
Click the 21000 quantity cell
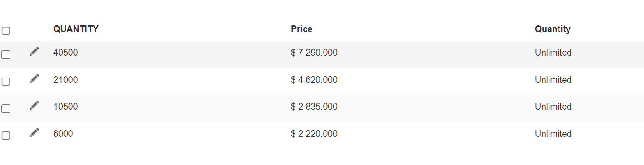[65, 80]
